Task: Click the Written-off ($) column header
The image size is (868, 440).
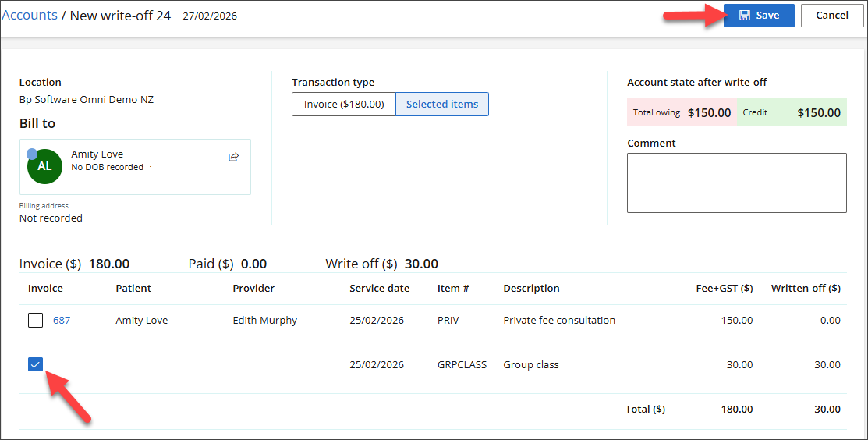Action: pos(806,288)
